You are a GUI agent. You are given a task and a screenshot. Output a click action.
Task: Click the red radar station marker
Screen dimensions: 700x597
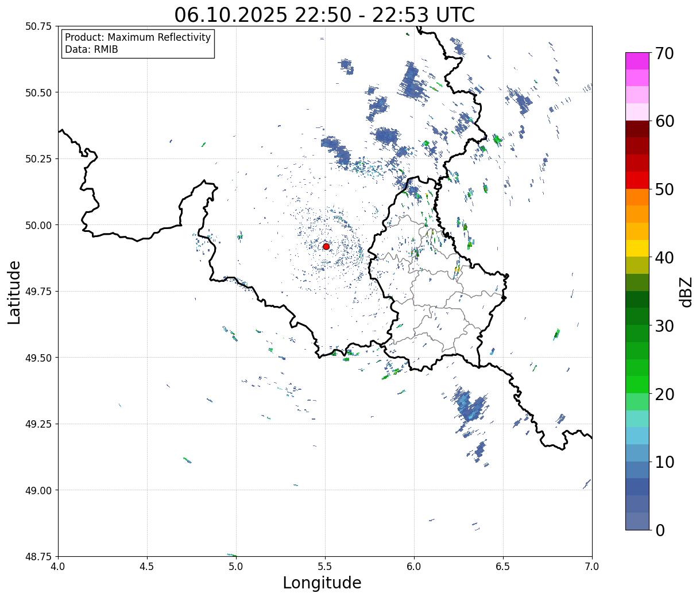pyautogui.click(x=326, y=246)
